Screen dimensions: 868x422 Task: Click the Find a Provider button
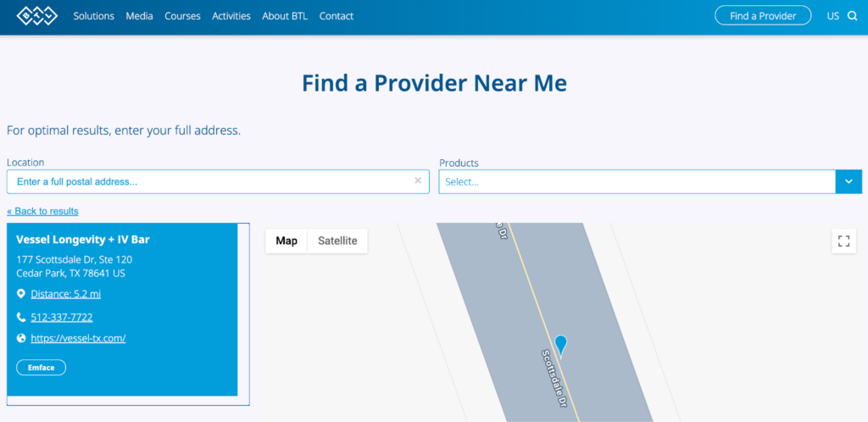pyautogui.click(x=763, y=16)
